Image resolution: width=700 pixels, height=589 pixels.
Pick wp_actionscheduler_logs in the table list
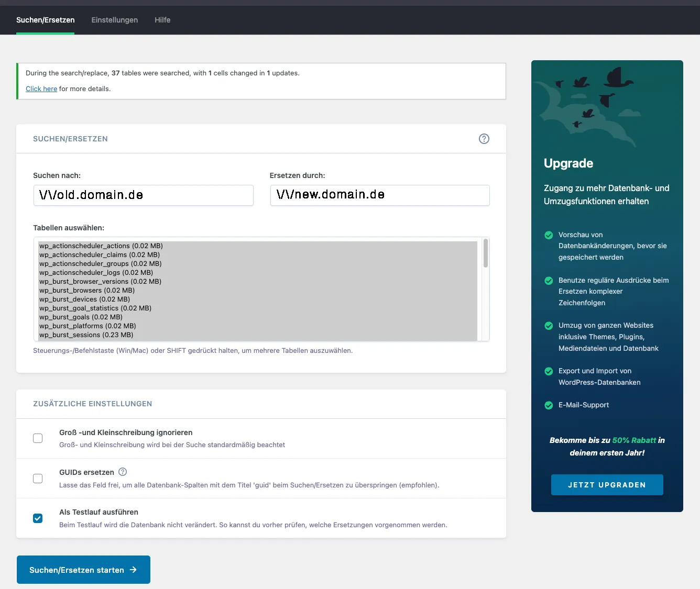(96, 272)
